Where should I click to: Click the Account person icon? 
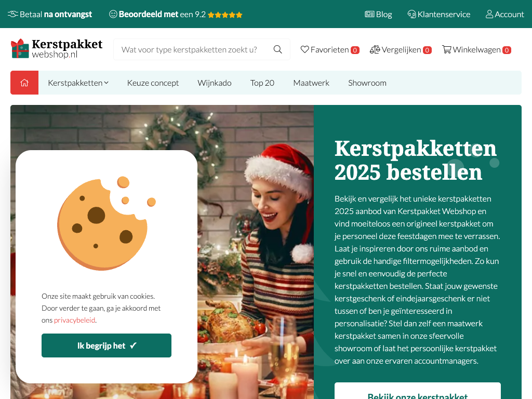(489, 14)
